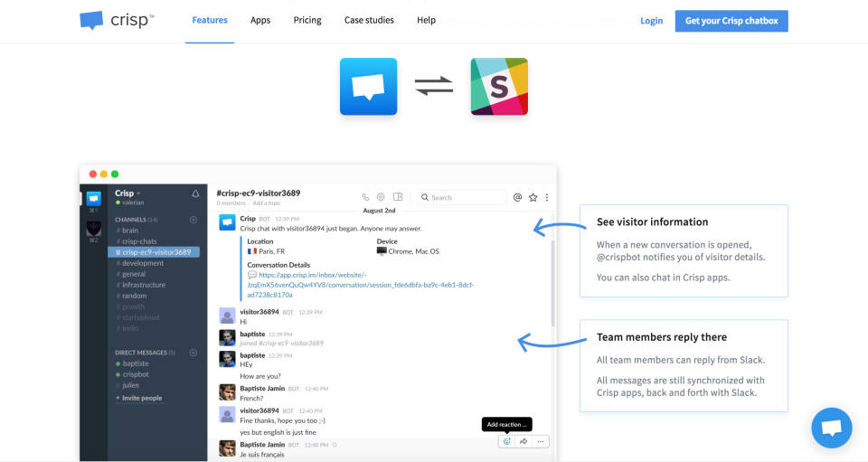The width and height of the screenshot is (868, 462).
Task: Select the crisp-ec9-visitor3689 channel
Action: click(156, 252)
